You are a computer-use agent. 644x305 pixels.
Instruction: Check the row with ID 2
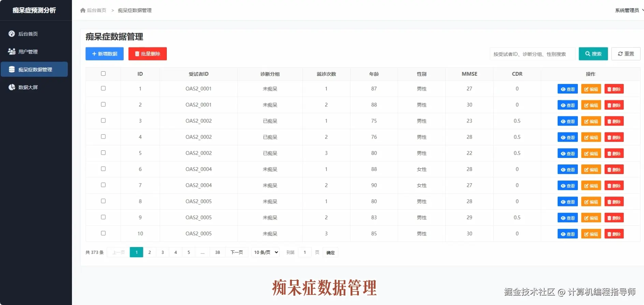pos(103,104)
